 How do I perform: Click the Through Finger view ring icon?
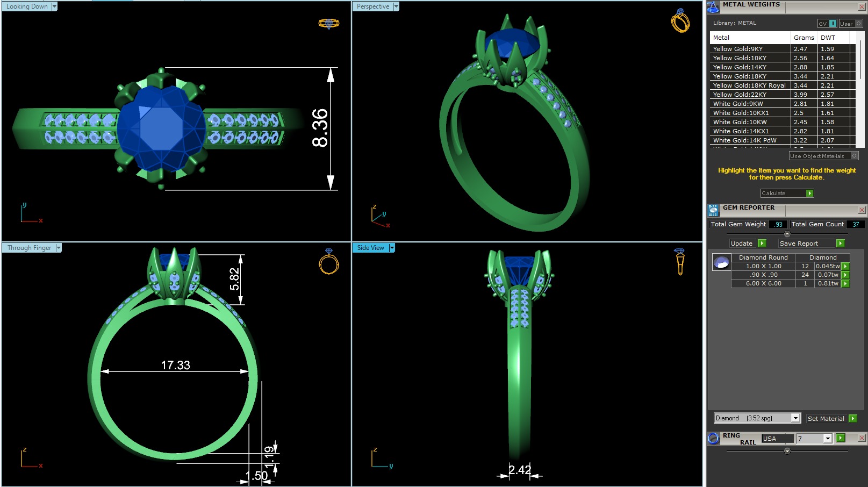(x=329, y=262)
